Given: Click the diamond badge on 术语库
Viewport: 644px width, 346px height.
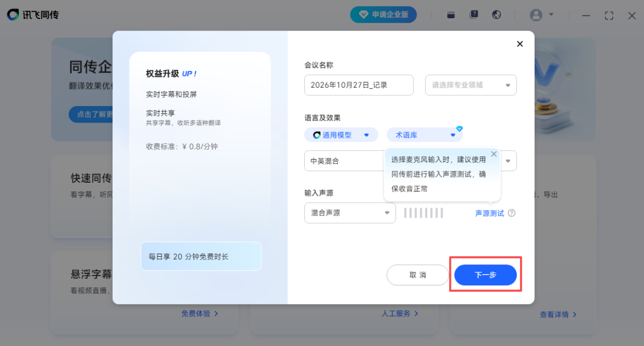Looking at the screenshot, I should tap(459, 129).
